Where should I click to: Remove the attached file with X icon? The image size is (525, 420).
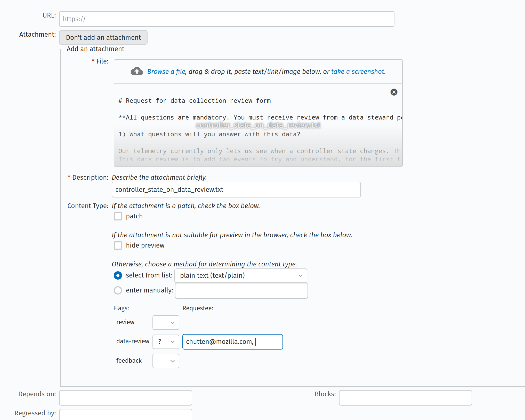(394, 92)
